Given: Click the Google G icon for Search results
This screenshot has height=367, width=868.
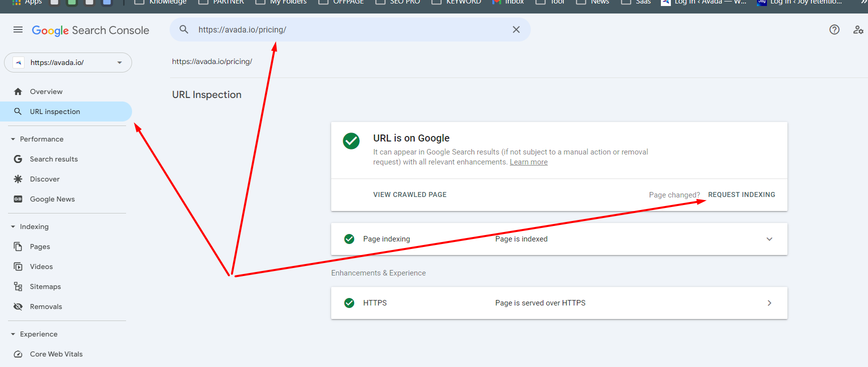Looking at the screenshot, I should (x=18, y=159).
